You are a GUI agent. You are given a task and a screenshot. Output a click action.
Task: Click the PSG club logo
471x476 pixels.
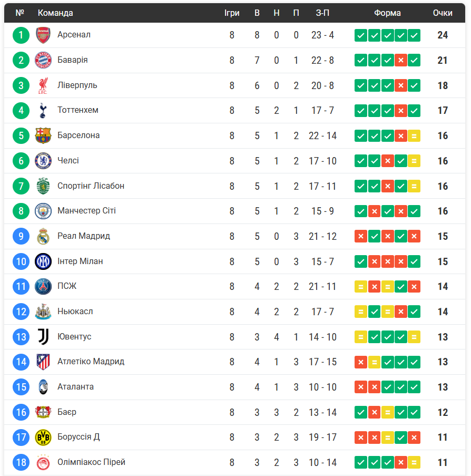tap(43, 287)
